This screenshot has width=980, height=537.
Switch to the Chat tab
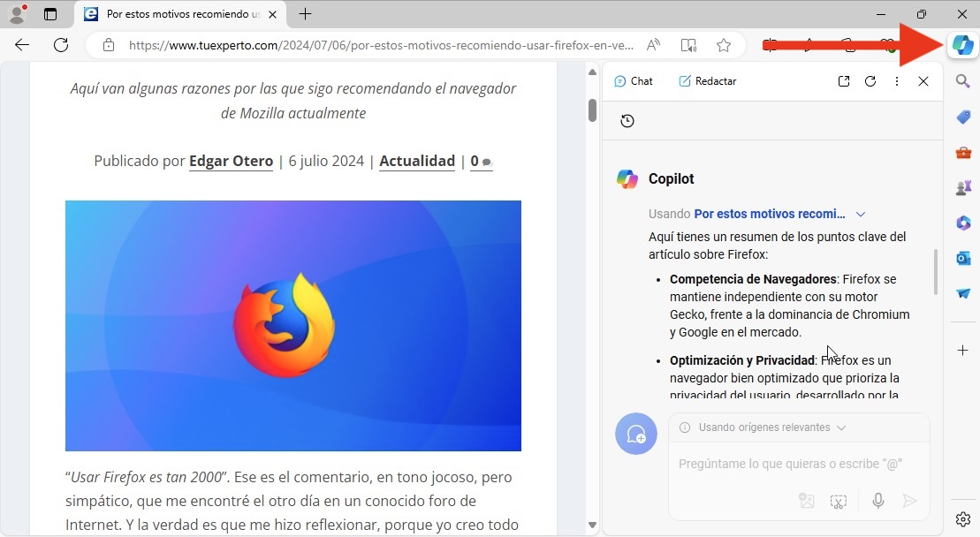coord(633,81)
